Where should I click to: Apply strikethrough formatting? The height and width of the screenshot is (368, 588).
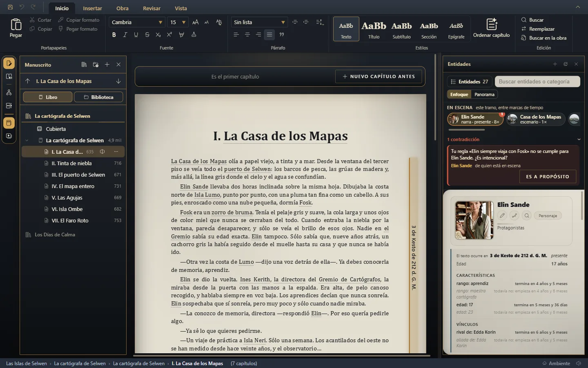click(147, 35)
